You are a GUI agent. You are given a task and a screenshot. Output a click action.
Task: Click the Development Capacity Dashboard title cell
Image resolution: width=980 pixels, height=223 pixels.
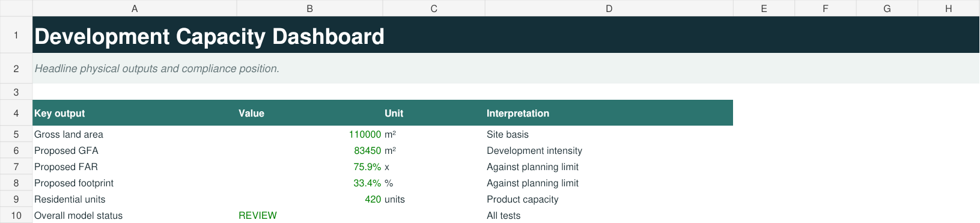click(x=506, y=35)
